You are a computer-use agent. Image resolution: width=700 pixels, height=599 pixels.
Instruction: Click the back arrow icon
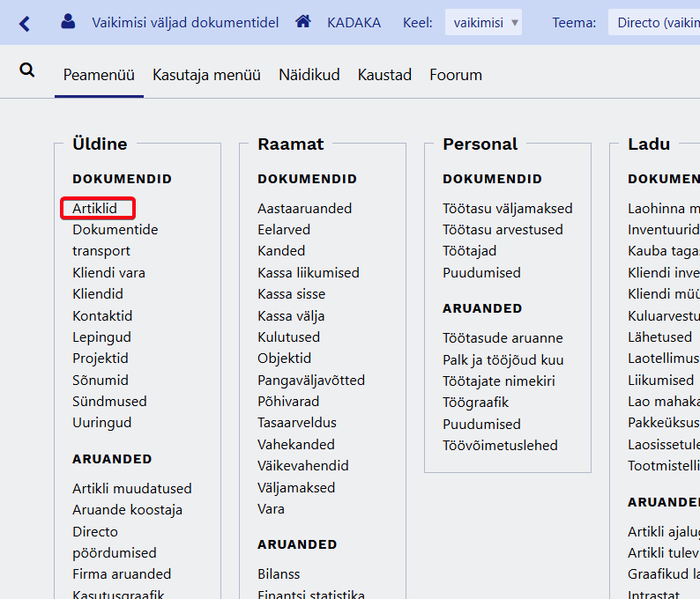[24, 23]
